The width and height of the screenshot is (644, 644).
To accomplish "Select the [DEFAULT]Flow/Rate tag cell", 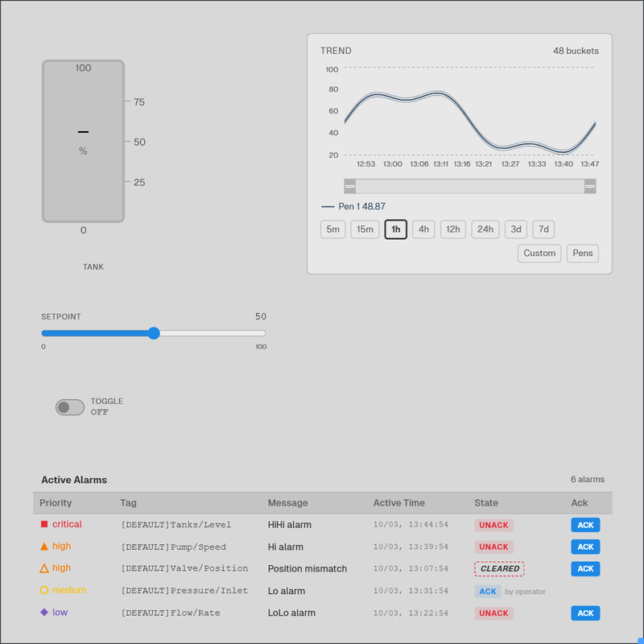I will 171,613.
